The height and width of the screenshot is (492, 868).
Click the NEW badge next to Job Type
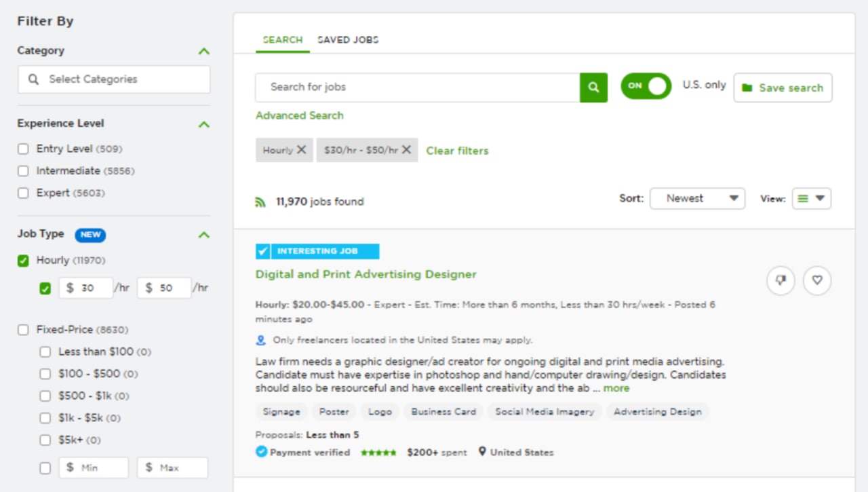pos(90,235)
